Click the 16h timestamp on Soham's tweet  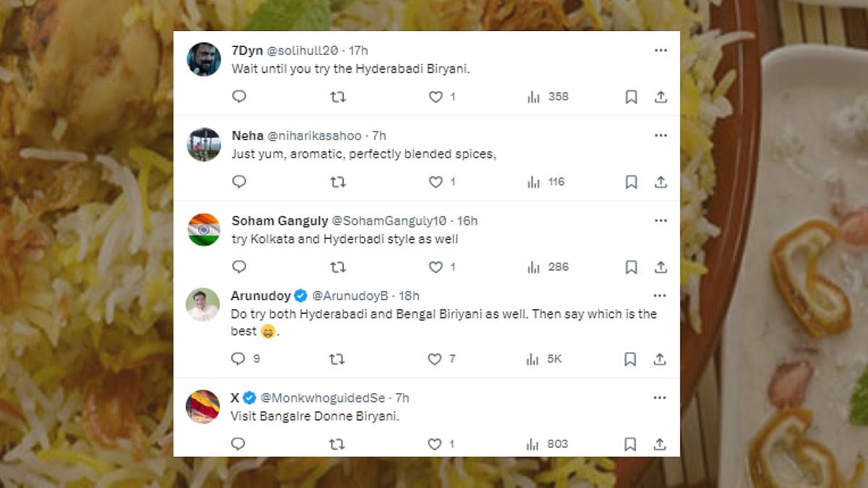coord(467,221)
